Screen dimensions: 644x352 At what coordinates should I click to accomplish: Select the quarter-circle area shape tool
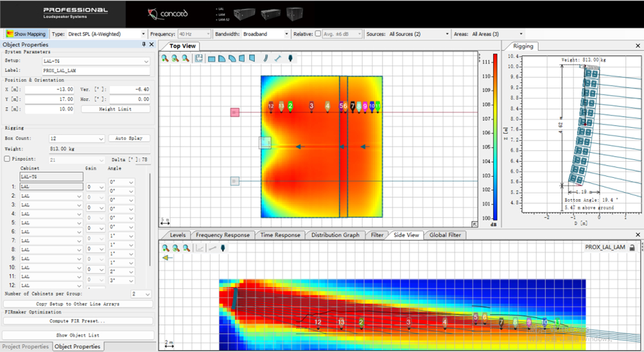[222, 59]
